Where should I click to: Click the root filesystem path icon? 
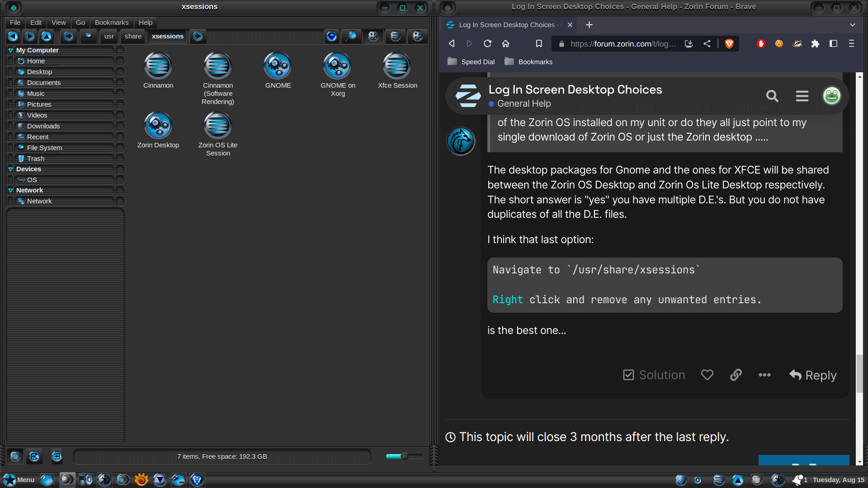pyautogui.click(x=89, y=36)
